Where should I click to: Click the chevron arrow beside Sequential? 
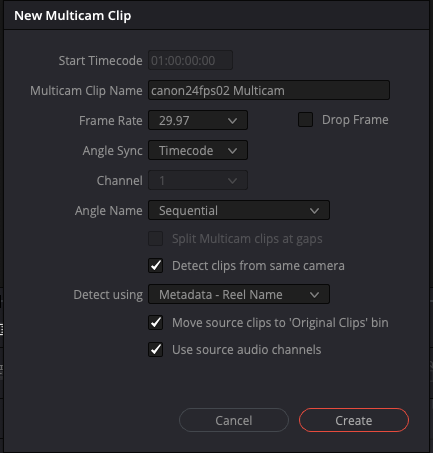[x=314, y=211]
